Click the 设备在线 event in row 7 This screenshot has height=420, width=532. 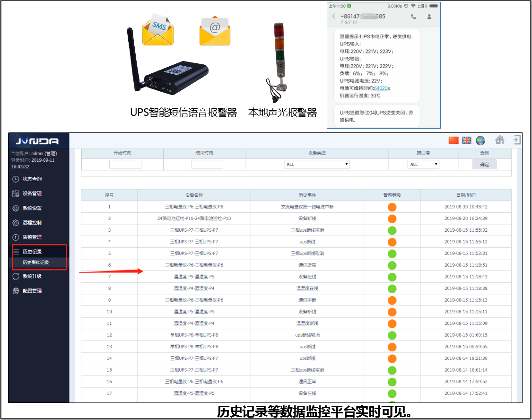[x=307, y=277]
